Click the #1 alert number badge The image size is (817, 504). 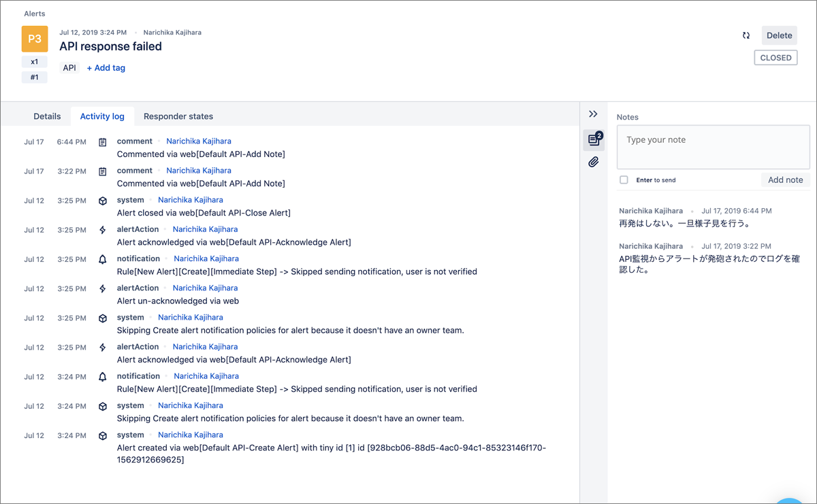click(35, 78)
